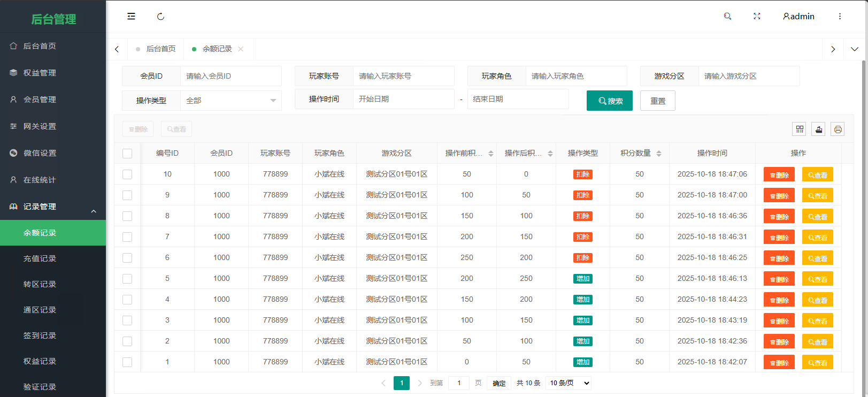Image resolution: width=868 pixels, height=397 pixels.
Task: Open 网关设置 sidebar menu
Action: point(53,126)
